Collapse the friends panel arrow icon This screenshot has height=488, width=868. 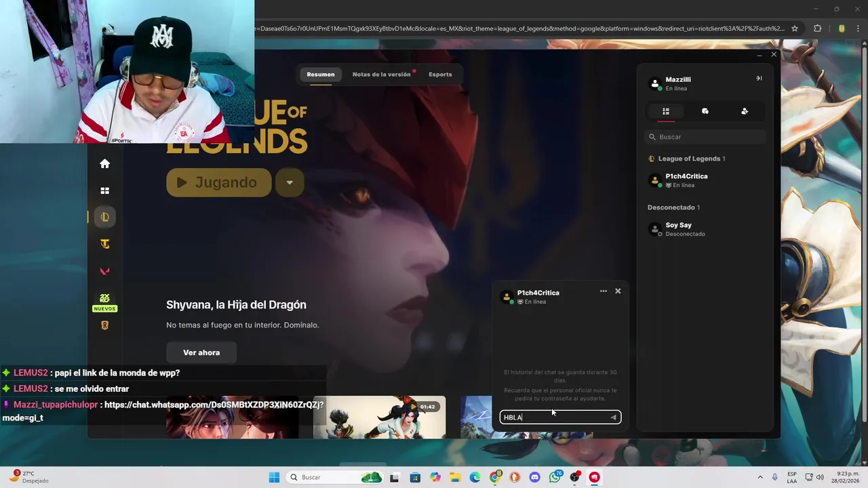click(759, 78)
